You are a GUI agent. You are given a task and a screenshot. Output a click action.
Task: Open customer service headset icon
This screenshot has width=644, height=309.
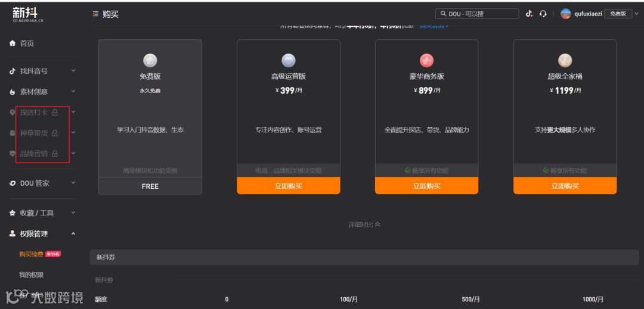(543, 14)
